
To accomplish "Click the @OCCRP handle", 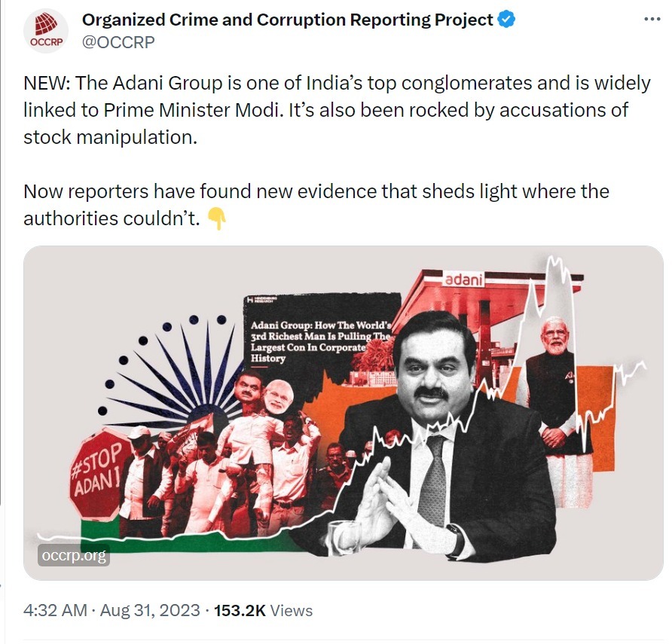I will pyautogui.click(x=118, y=42).
